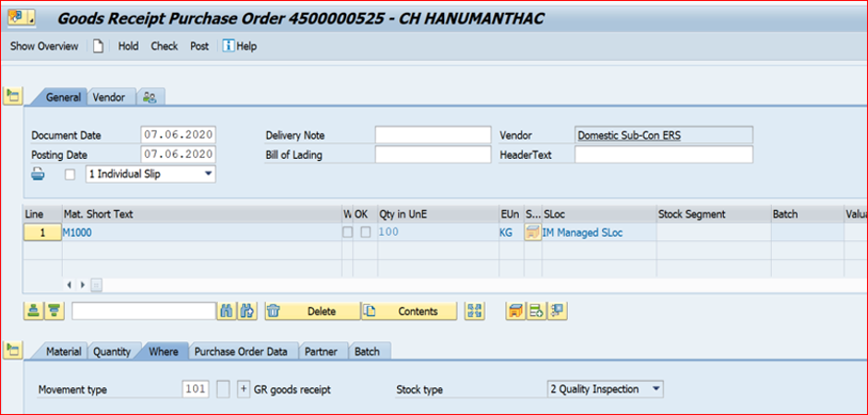
Task: Sort items descending icon button
Action: [54, 311]
